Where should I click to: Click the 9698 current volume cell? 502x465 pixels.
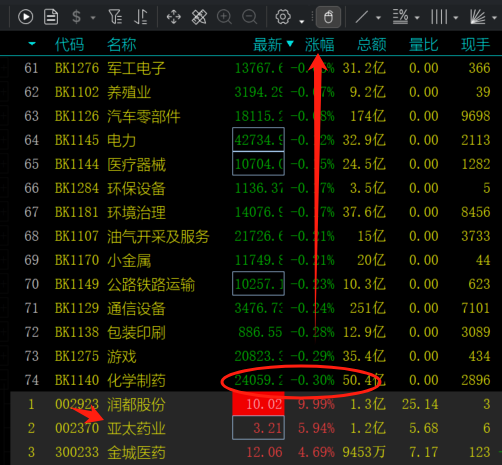[x=476, y=116]
